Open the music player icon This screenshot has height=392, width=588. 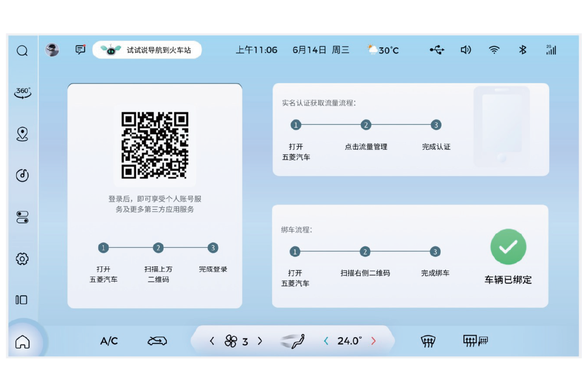(x=22, y=175)
